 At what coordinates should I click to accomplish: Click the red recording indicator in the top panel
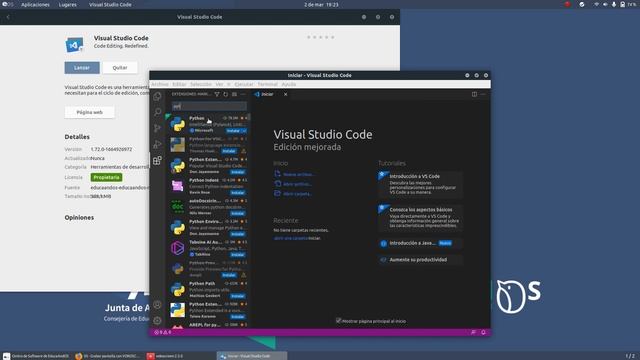567,4
